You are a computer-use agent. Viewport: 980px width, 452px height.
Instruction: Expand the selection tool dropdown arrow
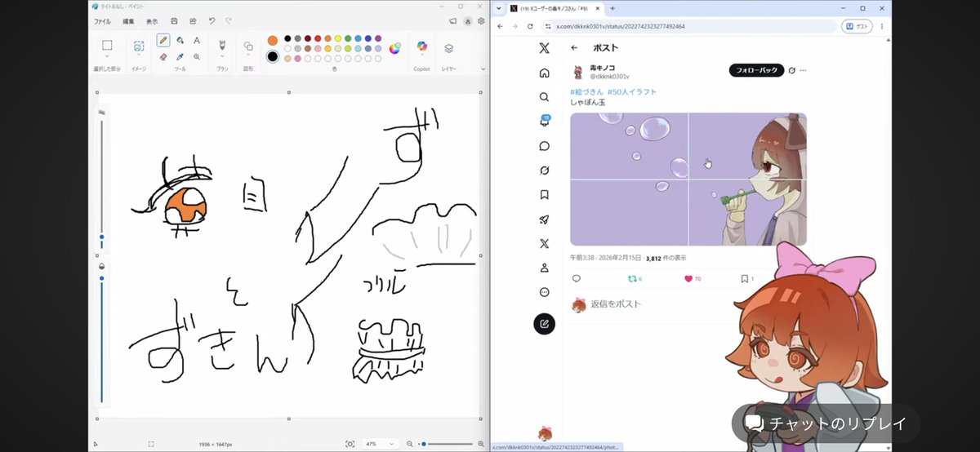pos(107,56)
